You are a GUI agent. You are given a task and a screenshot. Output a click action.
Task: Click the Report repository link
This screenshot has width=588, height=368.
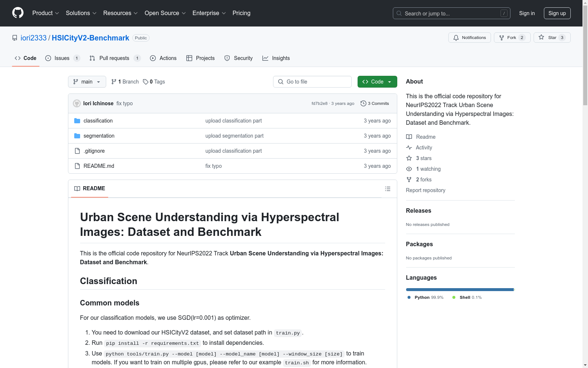coord(426,190)
